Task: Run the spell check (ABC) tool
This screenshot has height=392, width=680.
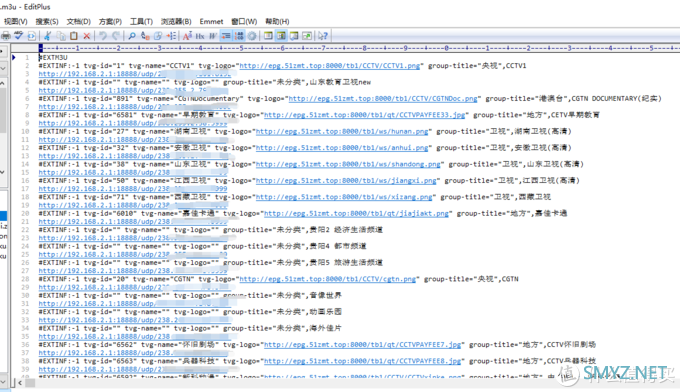Action: pyautogui.click(x=19, y=36)
